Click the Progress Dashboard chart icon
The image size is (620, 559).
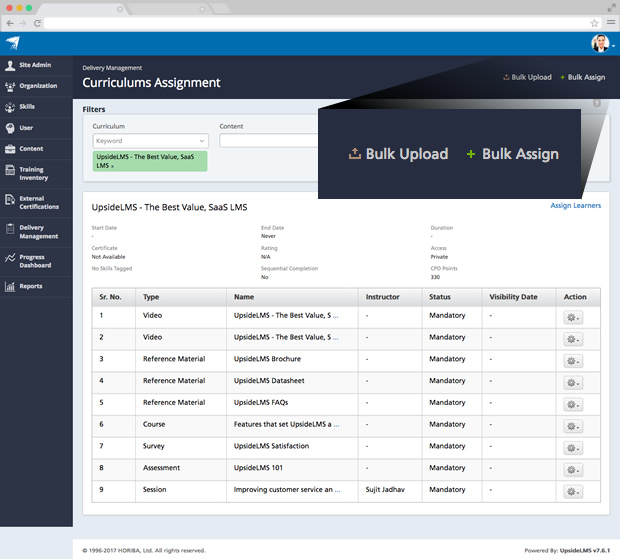pos(10,258)
